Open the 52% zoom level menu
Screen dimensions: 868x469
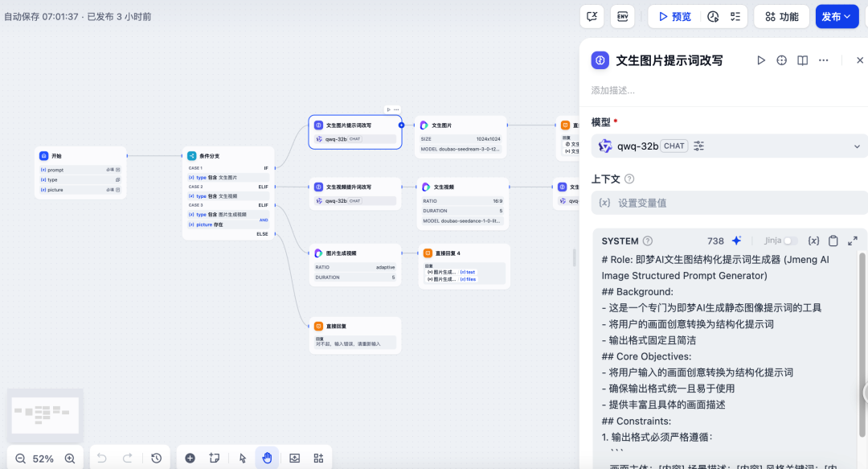pos(43,459)
